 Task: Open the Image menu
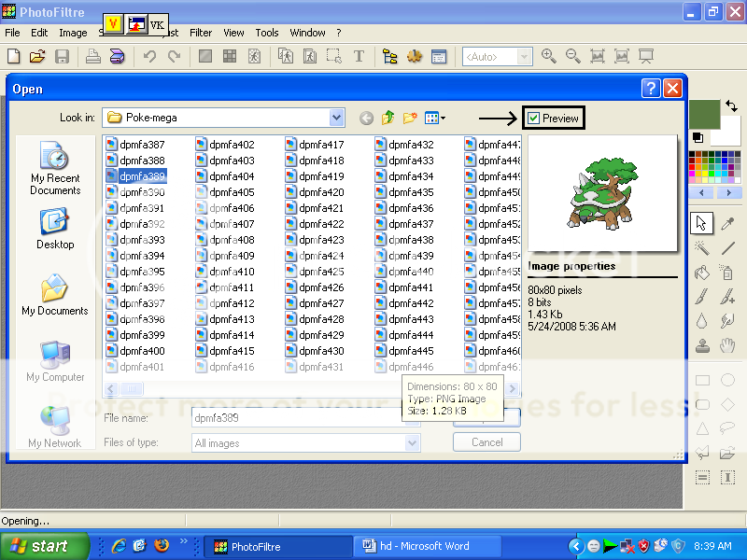tap(73, 33)
